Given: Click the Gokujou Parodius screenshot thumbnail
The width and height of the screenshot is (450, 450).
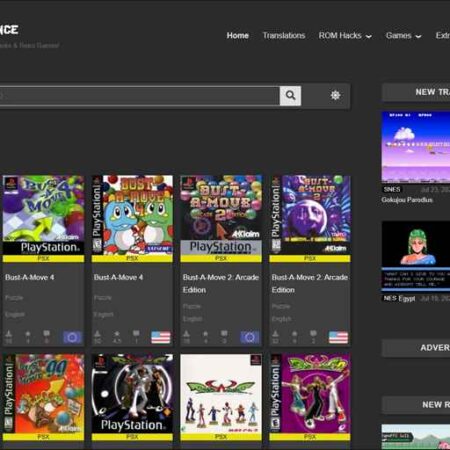Looking at the screenshot, I should [416, 147].
